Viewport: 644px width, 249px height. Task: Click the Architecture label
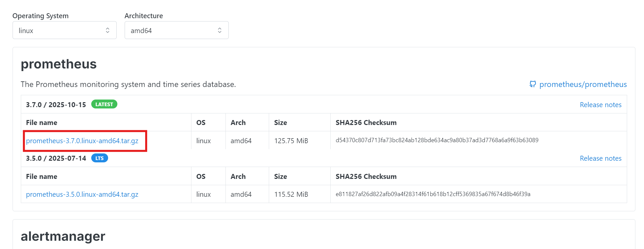(143, 16)
